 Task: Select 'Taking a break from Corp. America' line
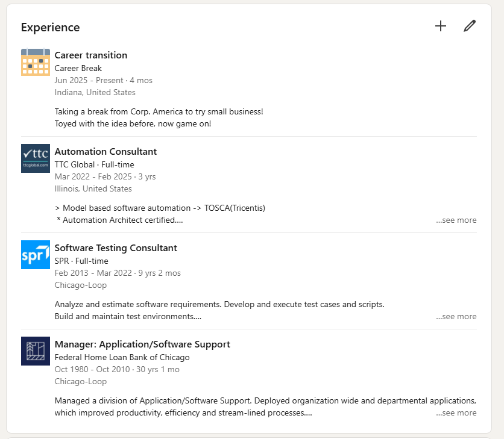tap(159, 112)
